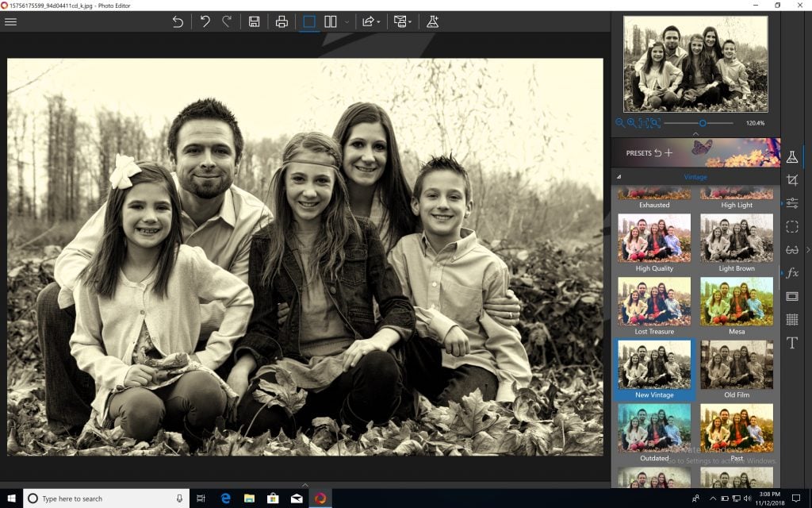Reset presets with the undo arrow
The height and width of the screenshot is (508, 812).
pyautogui.click(x=657, y=153)
